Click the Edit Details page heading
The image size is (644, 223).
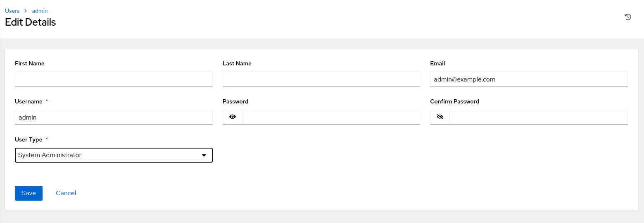(30, 22)
